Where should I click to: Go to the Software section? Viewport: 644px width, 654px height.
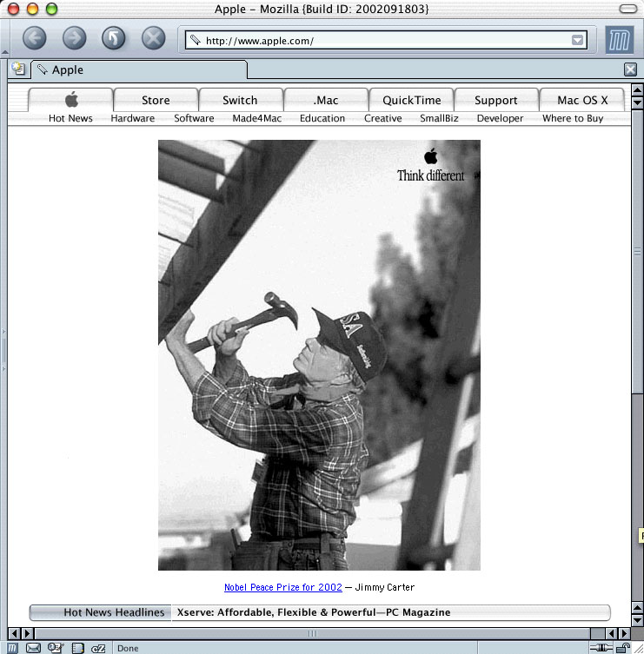click(194, 118)
